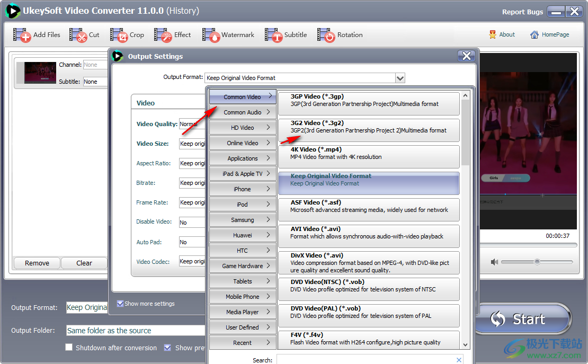Open the Disable Video dropdown
This screenshot has width=588, height=364.
click(x=192, y=222)
